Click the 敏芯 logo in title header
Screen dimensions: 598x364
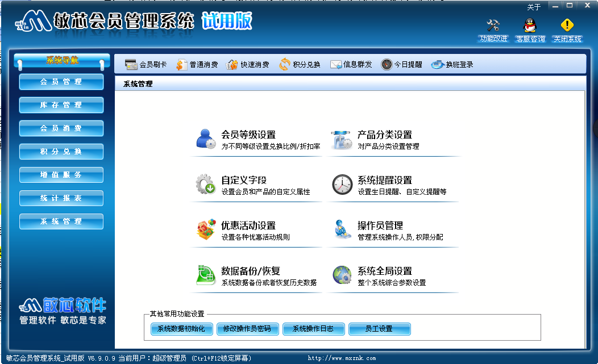(34, 21)
